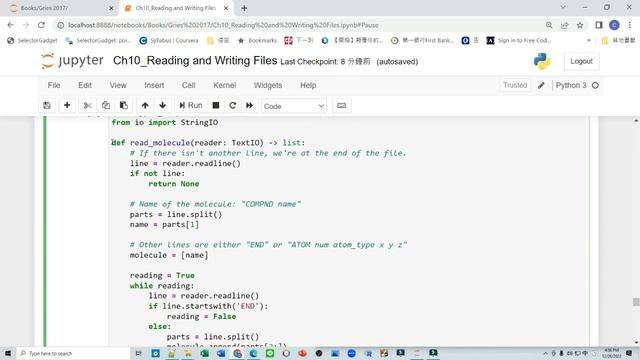Viewport: 640px width, 360px height.
Task: Save the notebook with the floppy disk icon
Action: tap(47, 106)
